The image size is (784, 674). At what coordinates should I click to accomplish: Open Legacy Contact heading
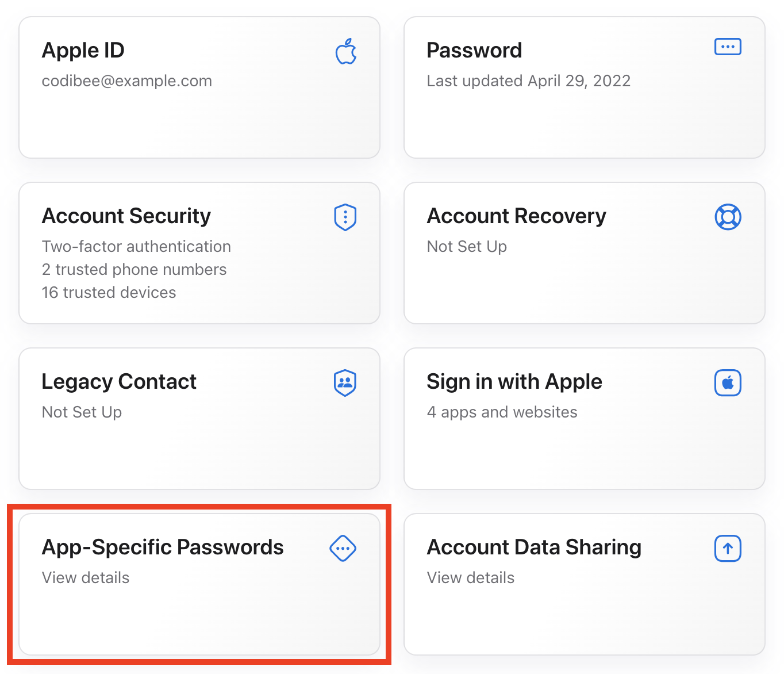[x=119, y=382]
